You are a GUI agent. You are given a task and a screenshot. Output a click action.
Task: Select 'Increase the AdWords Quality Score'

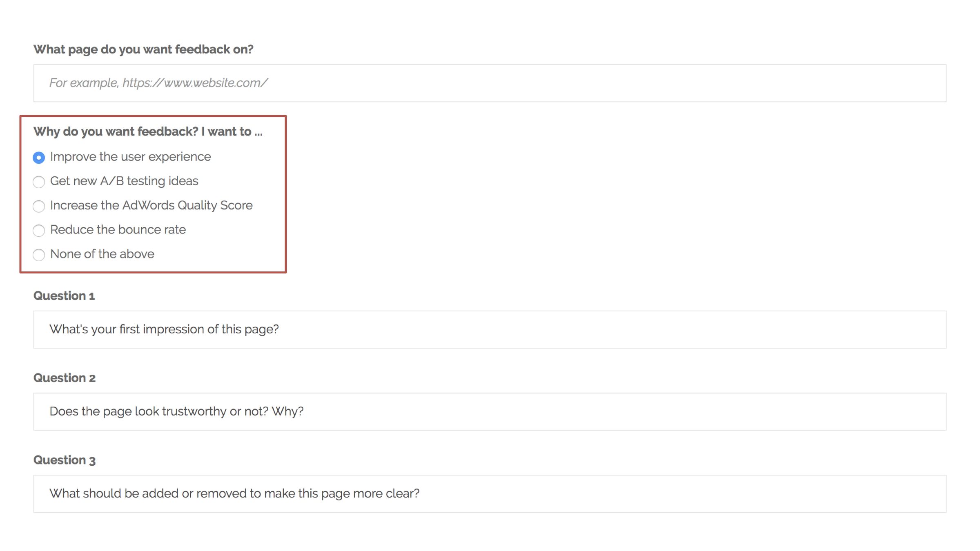click(x=39, y=206)
